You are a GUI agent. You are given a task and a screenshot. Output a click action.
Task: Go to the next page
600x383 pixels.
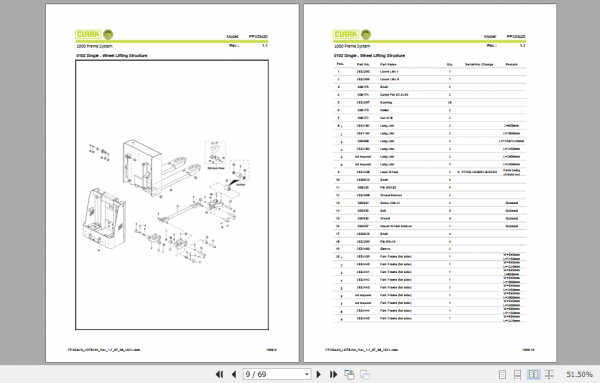click(x=318, y=374)
